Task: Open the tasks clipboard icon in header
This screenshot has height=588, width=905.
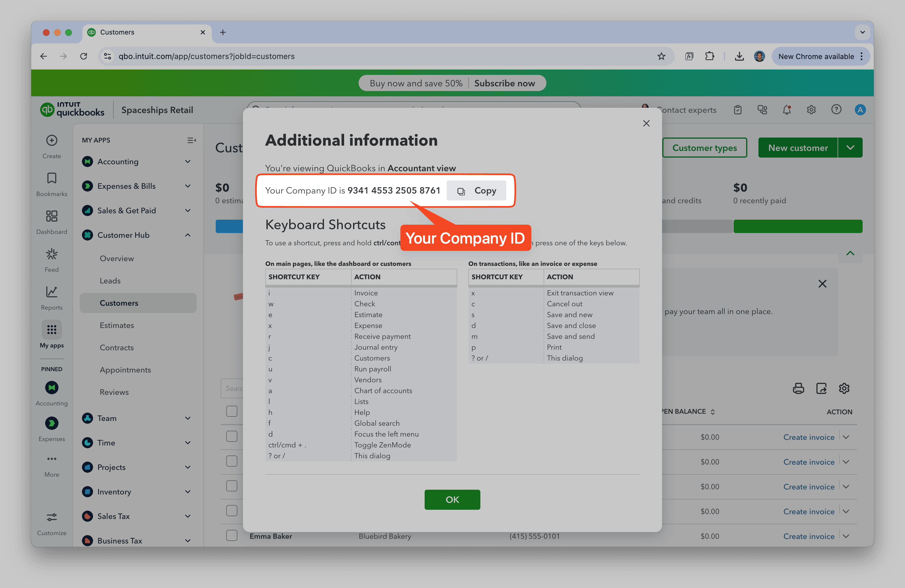Action: (x=738, y=110)
